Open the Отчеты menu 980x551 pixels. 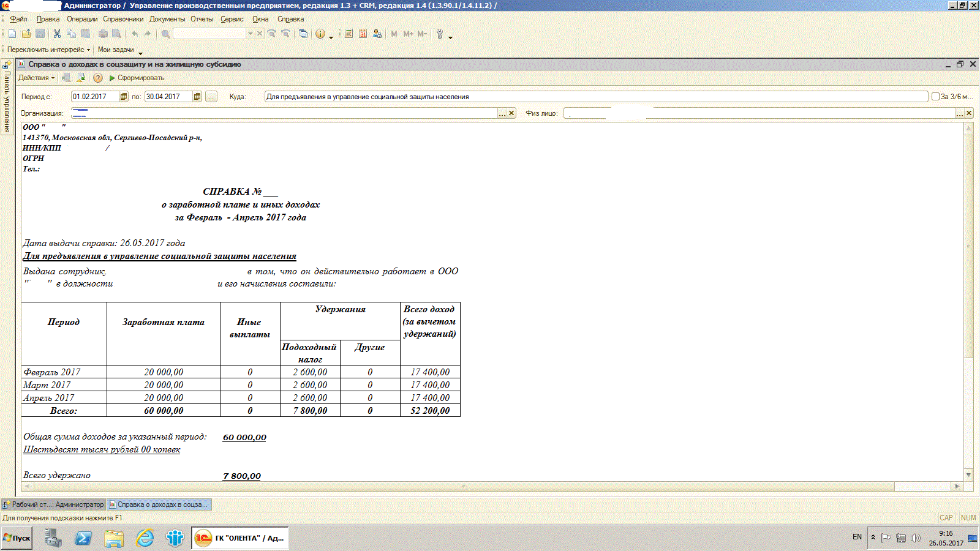pos(202,19)
